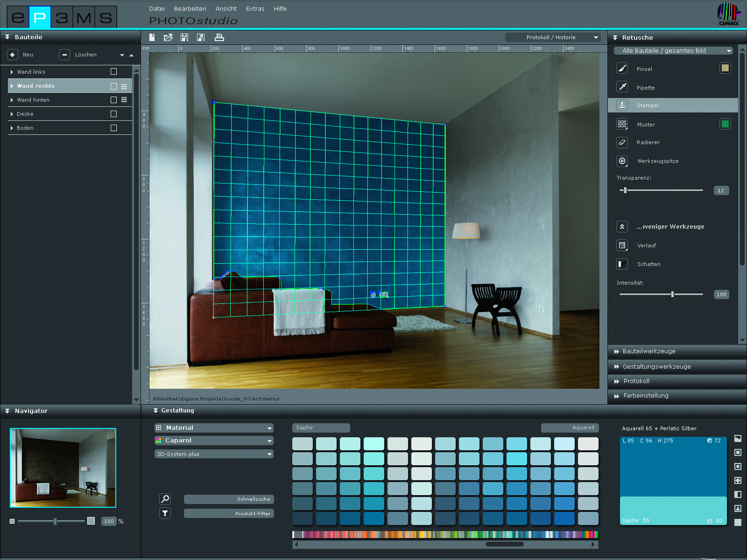Click the Transparenz slider handle
The image size is (747, 560).
625,190
